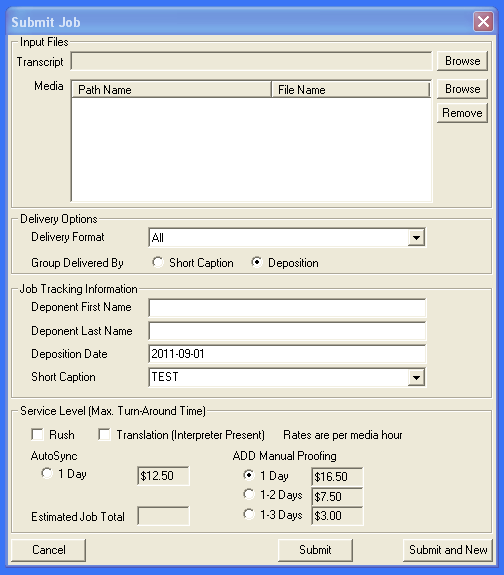504x575 pixels.
Task: Sort media list by Path Name column
Action: pos(171,89)
